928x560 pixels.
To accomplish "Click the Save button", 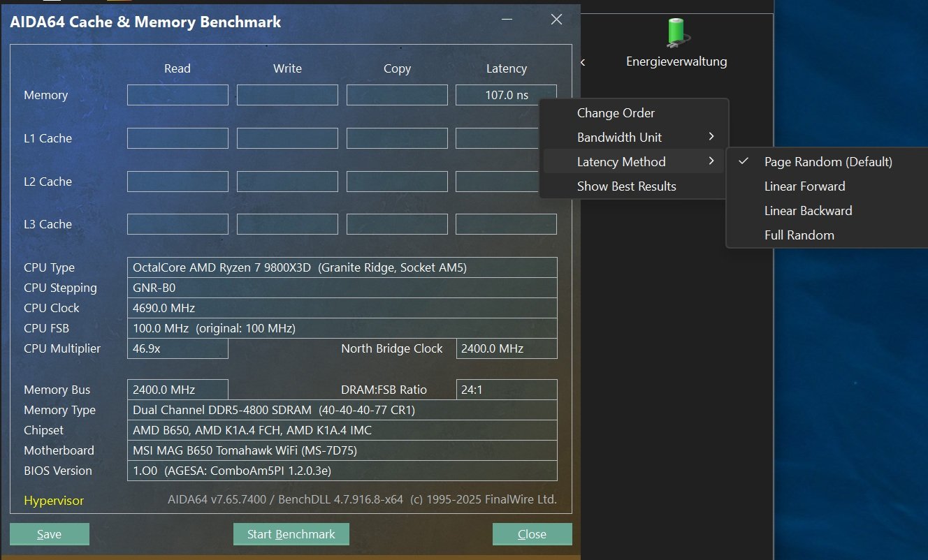I will (x=50, y=534).
